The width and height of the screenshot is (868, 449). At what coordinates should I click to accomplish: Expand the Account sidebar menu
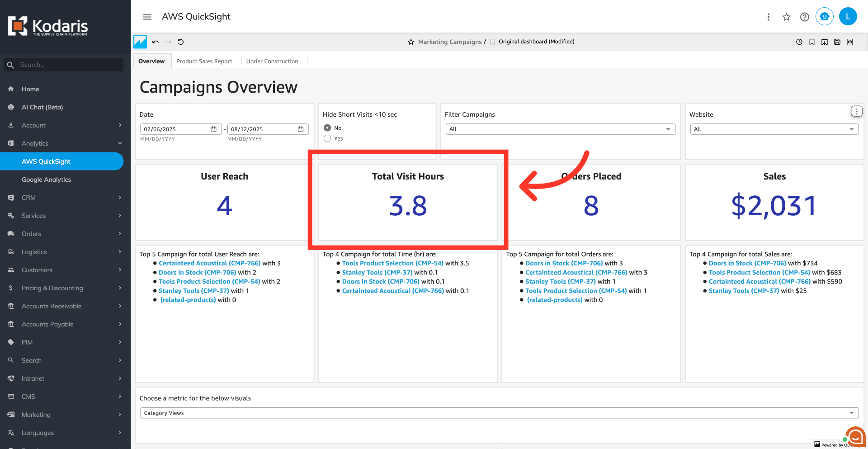[65, 125]
